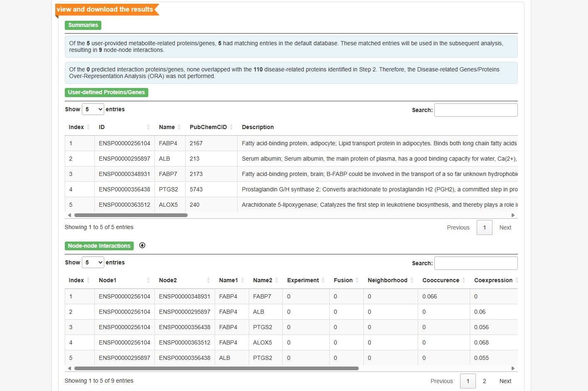
Task: Go to page 2 of Node-node interactions
Action: click(484, 381)
